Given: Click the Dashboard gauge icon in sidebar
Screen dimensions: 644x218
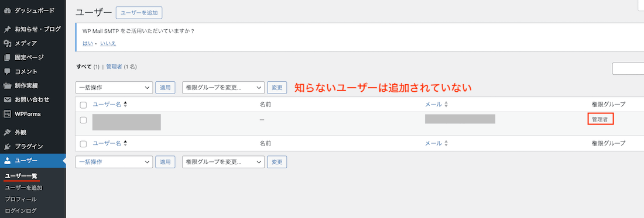Looking at the screenshot, I should pyautogui.click(x=7, y=11).
